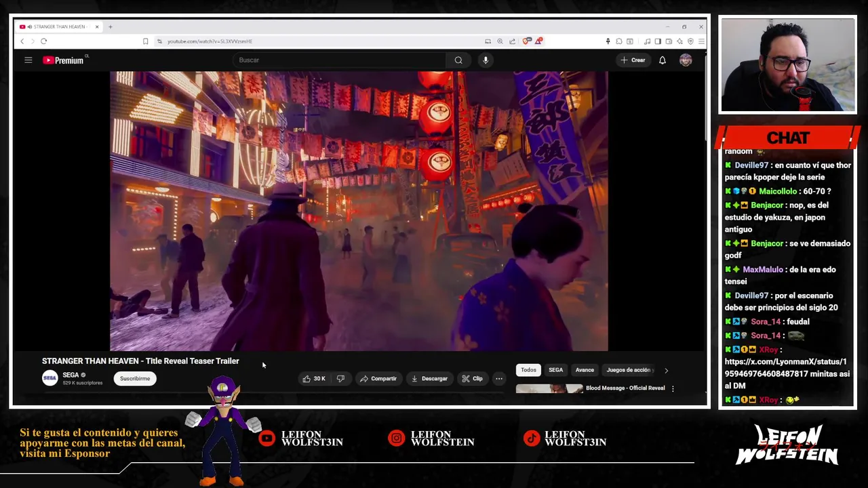Click chat username MaxMalulo
Viewport: 868px width, 488px height.
coord(762,270)
